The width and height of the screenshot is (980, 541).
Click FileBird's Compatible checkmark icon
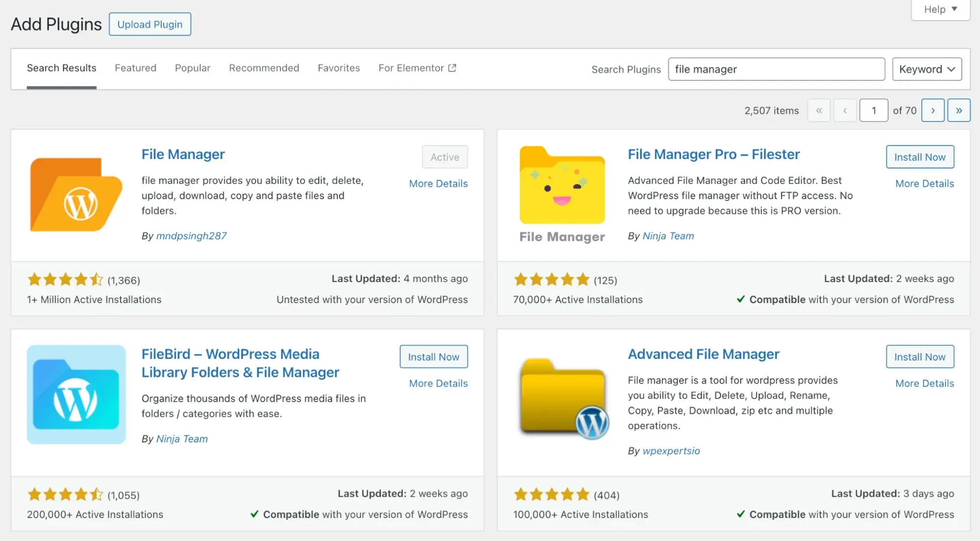point(254,514)
